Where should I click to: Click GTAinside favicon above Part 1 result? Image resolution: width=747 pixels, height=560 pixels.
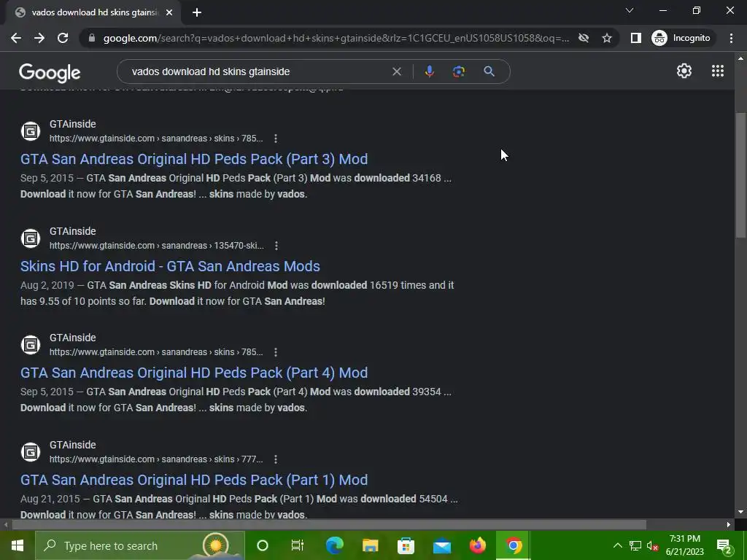click(31, 452)
